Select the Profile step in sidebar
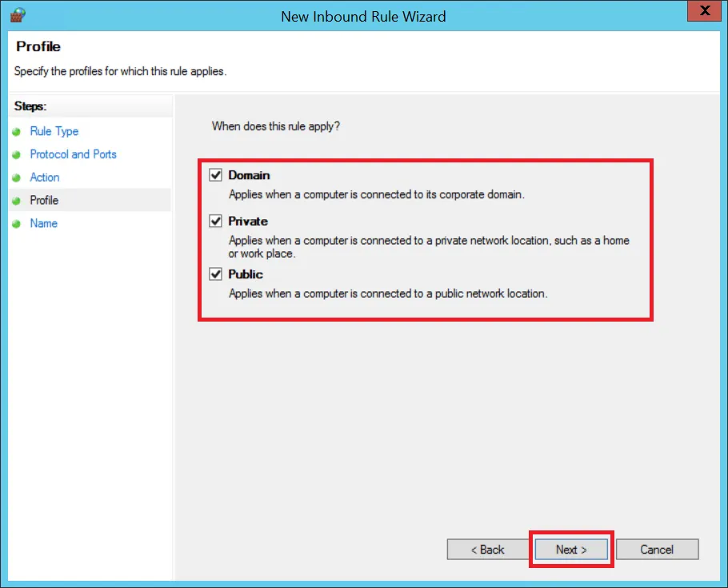This screenshot has height=588, width=728. (x=44, y=200)
